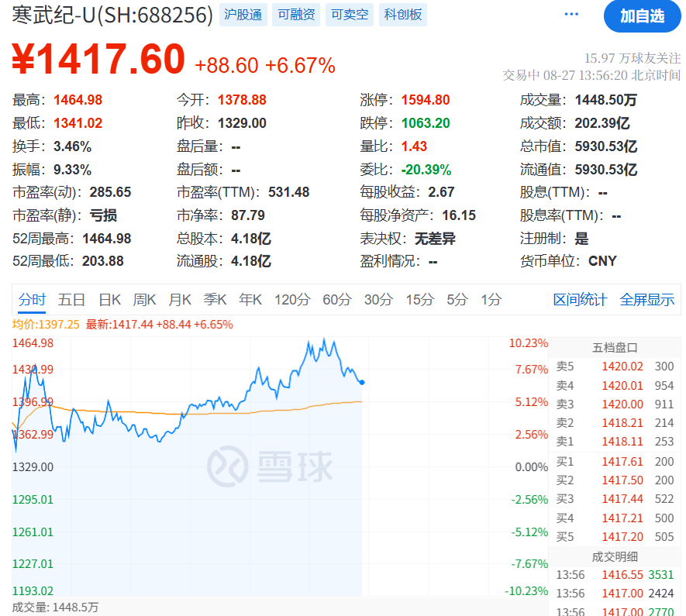Open 全屏显示 fullscreen view
The height and width of the screenshot is (616, 686).
pyautogui.click(x=647, y=300)
